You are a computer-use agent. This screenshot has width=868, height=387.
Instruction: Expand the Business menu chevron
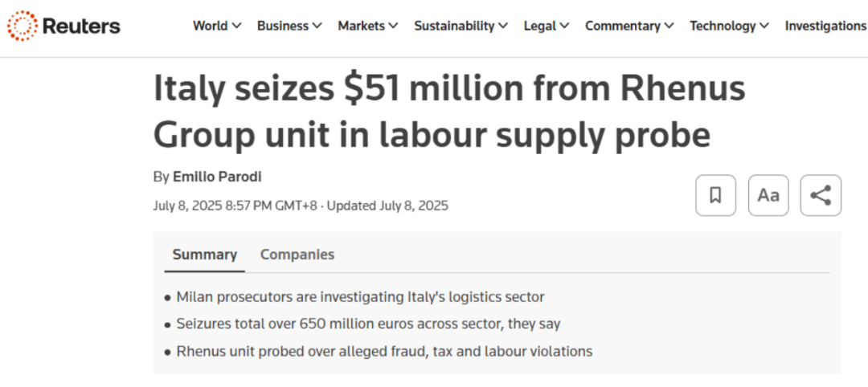pyautogui.click(x=317, y=26)
